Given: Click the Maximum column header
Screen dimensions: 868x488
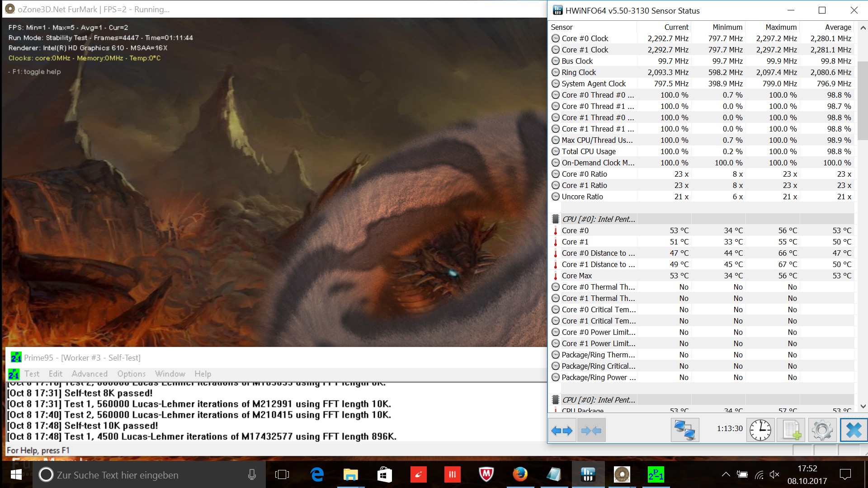Looking at the screenshot, I should pyautogui.click(x=781, y=27).
